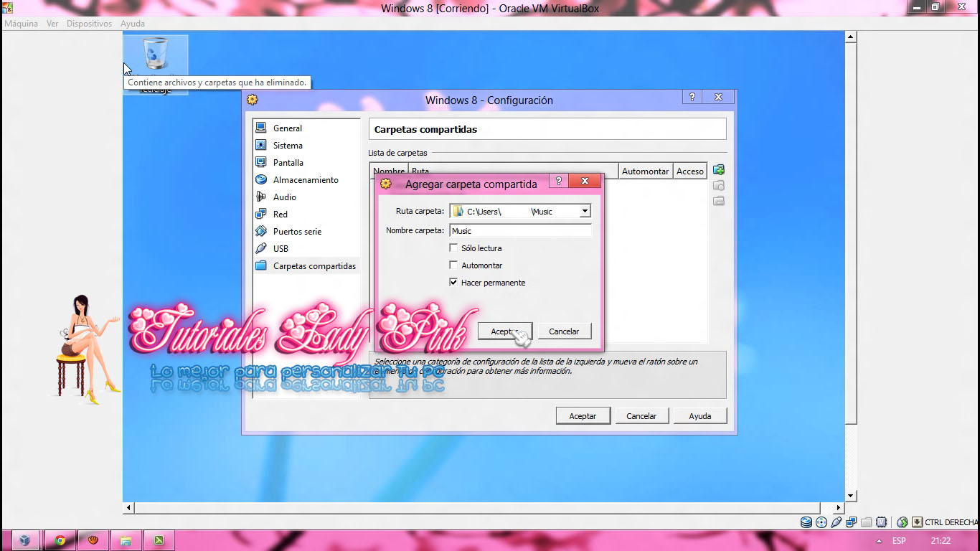This screenshot has height=551, width=980.
Task: Open the Ver menu
Action: point(52,24)
